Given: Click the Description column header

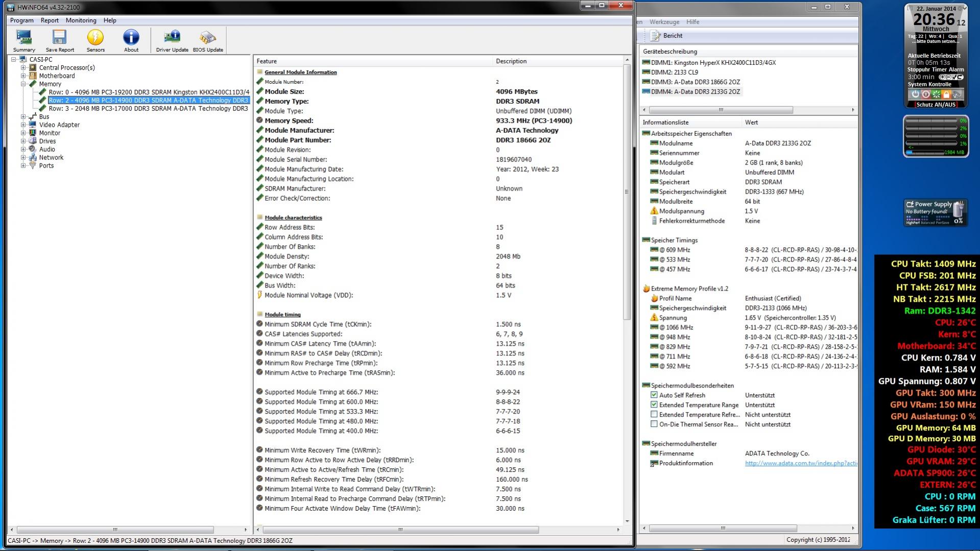Looking at the screenshot, I should point(558,61).
